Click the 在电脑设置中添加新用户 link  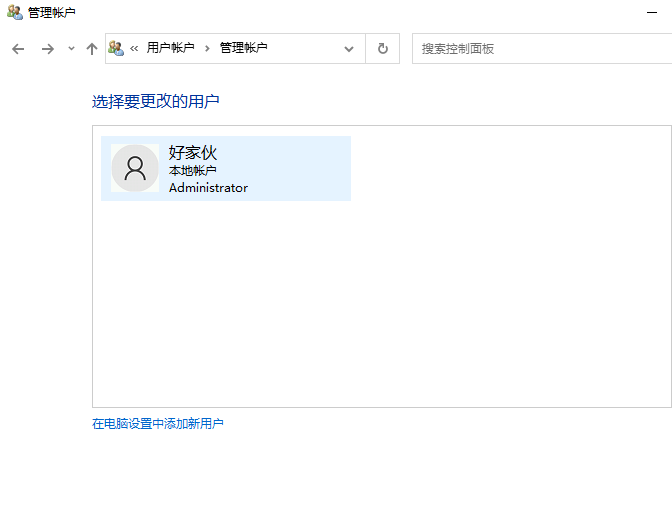(x=158, y=424)
